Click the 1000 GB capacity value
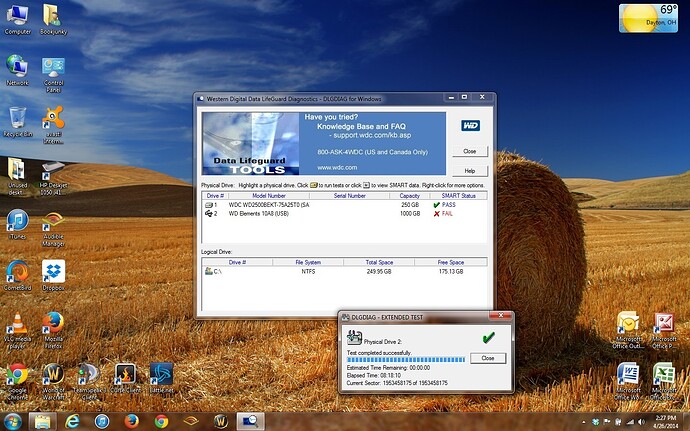 click(x=410, y=214)
